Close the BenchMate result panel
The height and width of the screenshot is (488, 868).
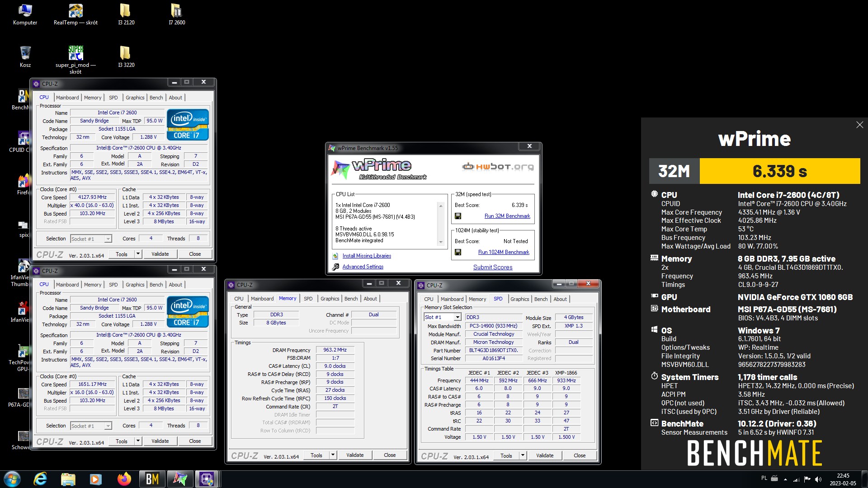click(x=859, y=125)
